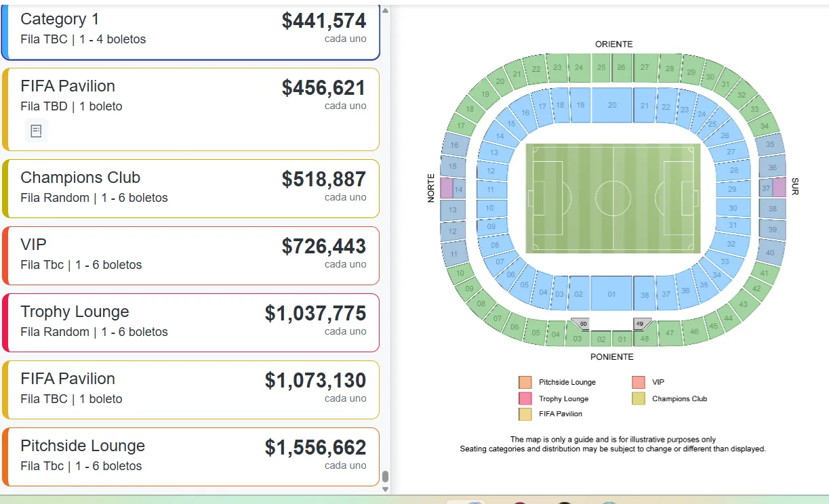This screenshot has width=829, height=504.
Task: Click the Champions Club legend swatch icon
Action: coord(639,398)
